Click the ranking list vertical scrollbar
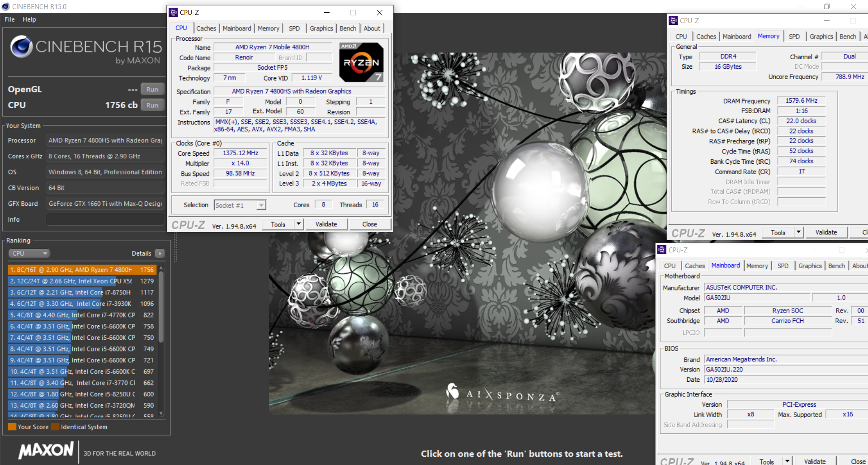The height and width of the screenshot is (465, 868). [161, 308]
